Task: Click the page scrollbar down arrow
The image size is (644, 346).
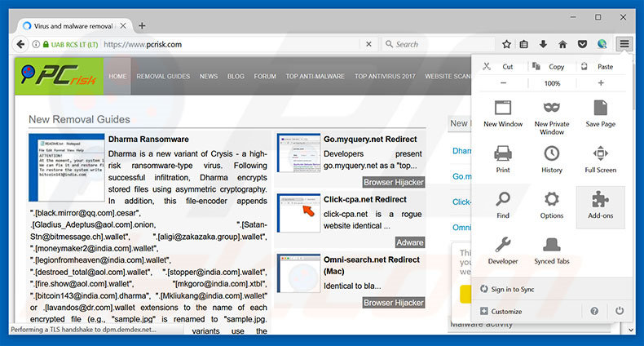Action: coord(630,329)
